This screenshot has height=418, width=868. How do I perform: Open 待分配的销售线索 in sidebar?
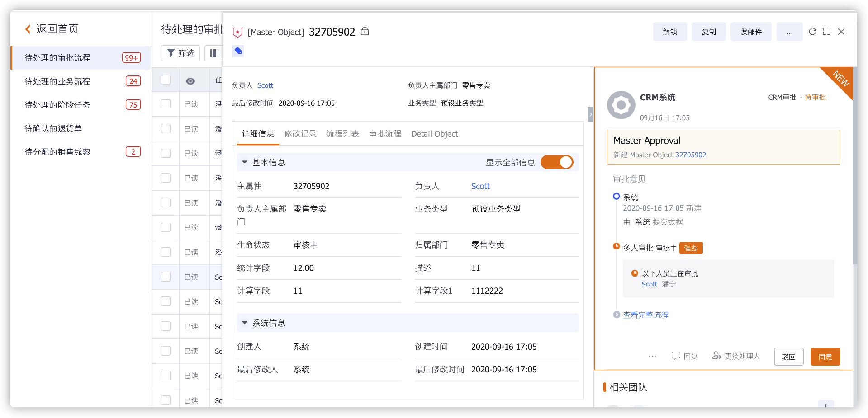(x=81, y=152)
